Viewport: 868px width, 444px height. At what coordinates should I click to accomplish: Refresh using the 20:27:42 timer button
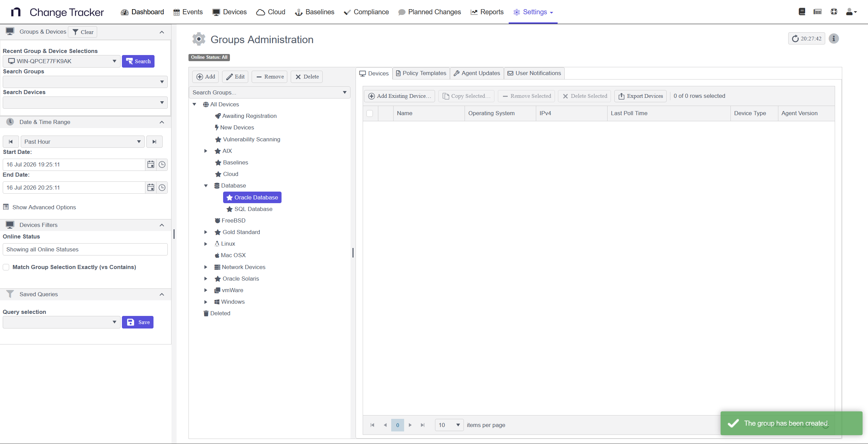pyautogui.click(x=807, y=39)
